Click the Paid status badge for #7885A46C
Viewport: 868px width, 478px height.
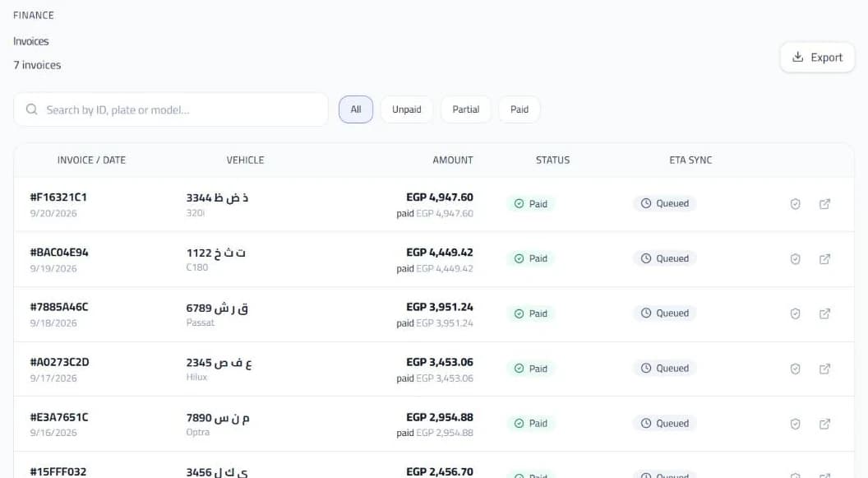(531, 313)
